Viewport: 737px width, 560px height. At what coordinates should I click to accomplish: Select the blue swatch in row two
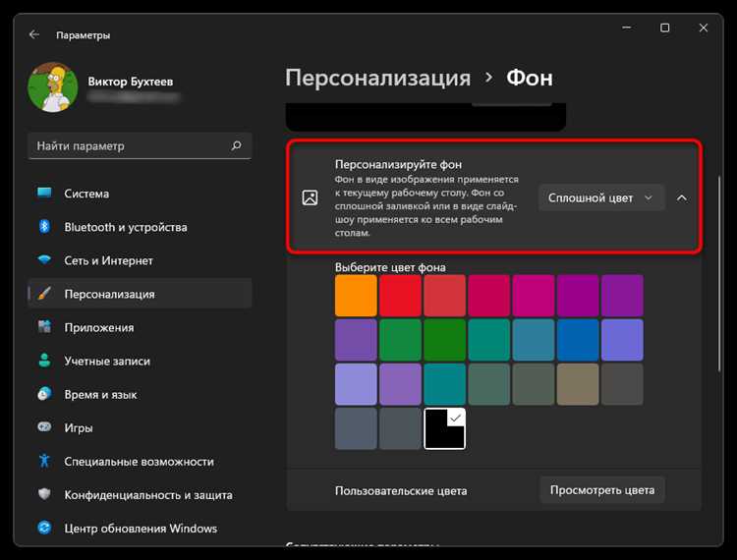click(x=578, y=340)
